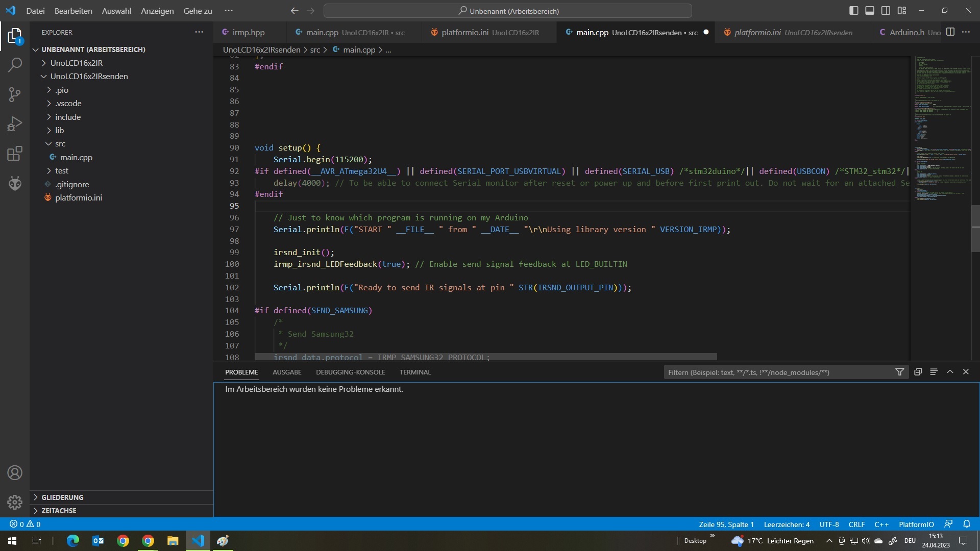Open the Search view in activity bar
This screenshot has height=551, width=980.
[x=15, y=65]
